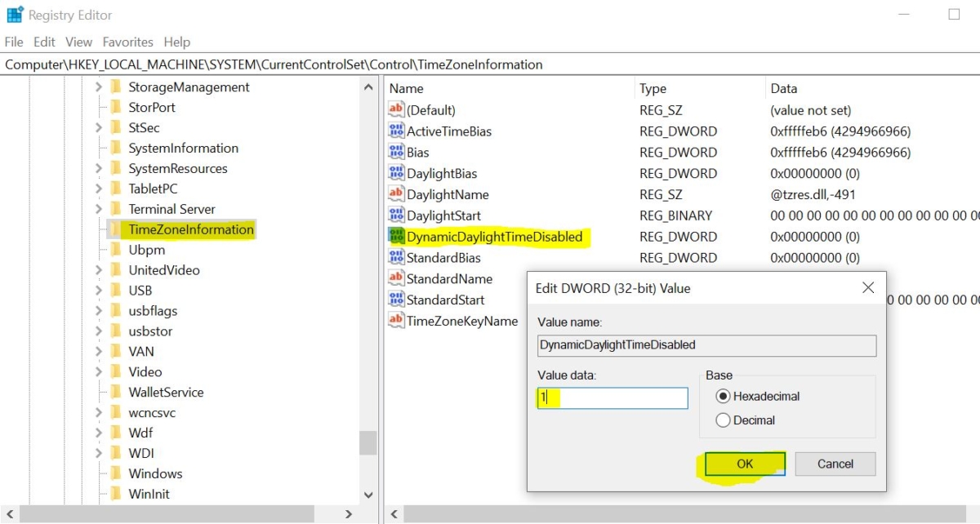980x524 pixels.
Task: Click the TimeZoneKeyName string icon
Action: (x=396, y=322)
